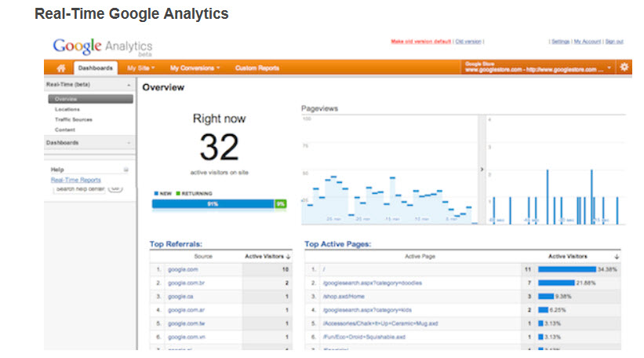Select Overview in the Real-Time menu
The height and width of the screenshot is (358, 644).
tap(90, 99)
